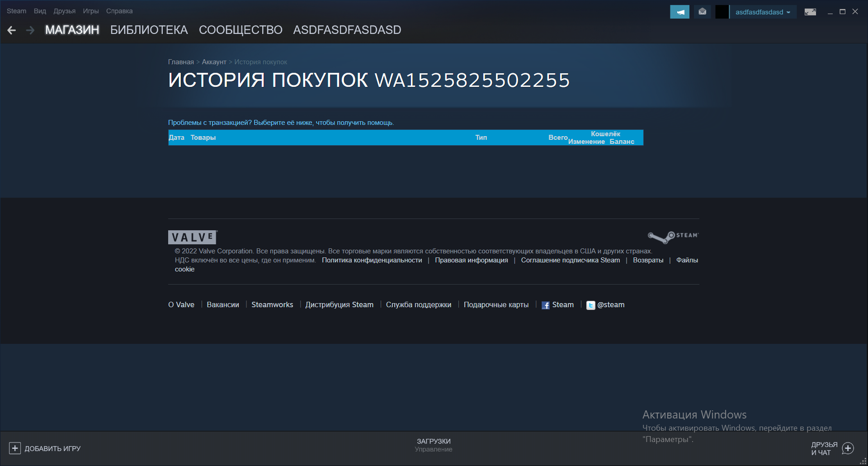Open the inbox envelope icon
Image resolution: width=868 pixels, height=466 pixels.
[702, 12]
